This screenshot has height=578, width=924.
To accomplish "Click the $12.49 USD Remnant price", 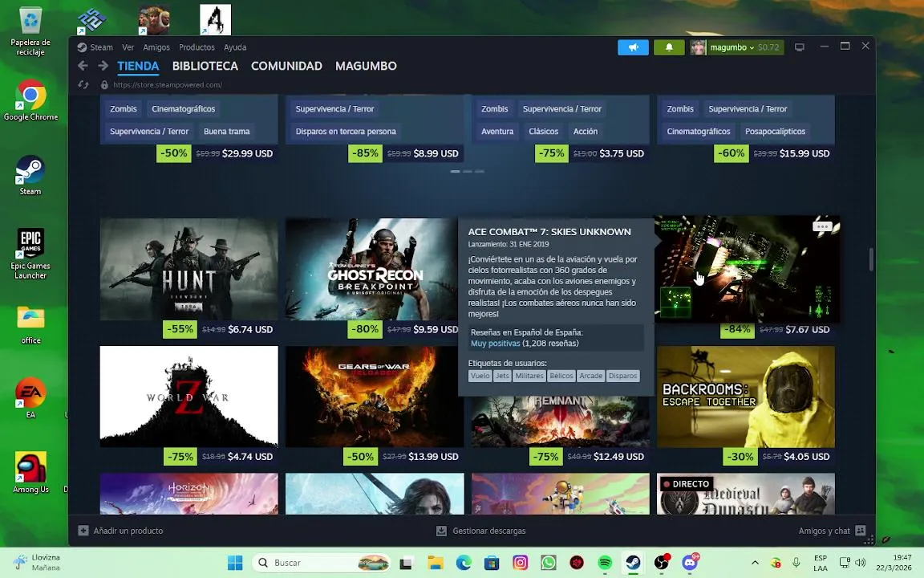I will (x=618, y=457).
